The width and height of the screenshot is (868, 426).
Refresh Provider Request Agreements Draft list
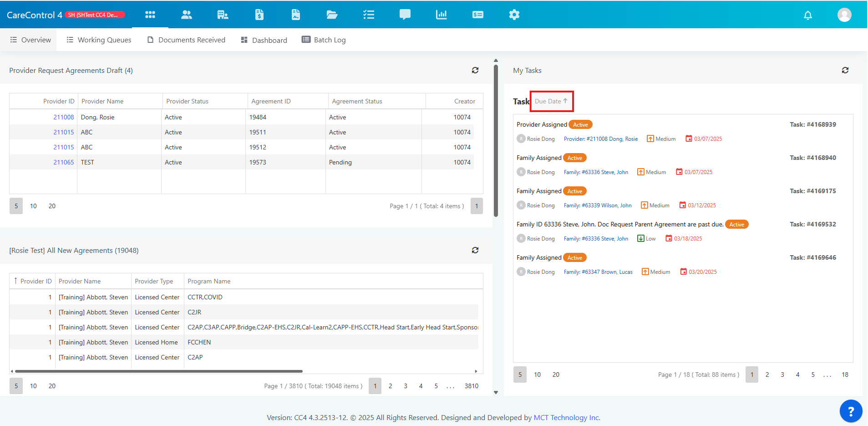point(475,70)
